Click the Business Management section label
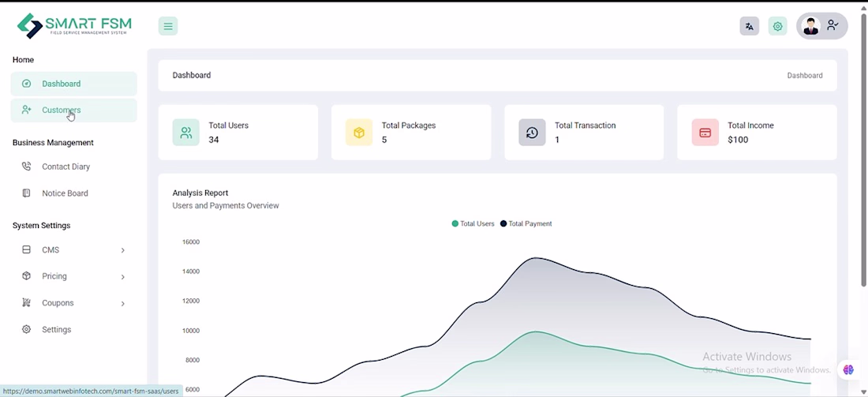Viewport: 868px width, 397px height. (x=53, y=142)
